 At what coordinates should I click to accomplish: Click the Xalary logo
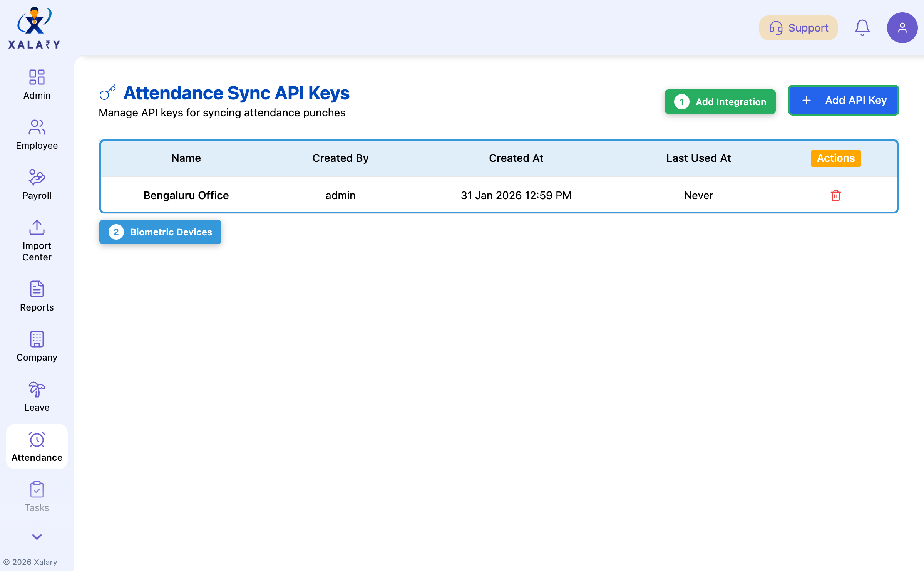point(34,27)
